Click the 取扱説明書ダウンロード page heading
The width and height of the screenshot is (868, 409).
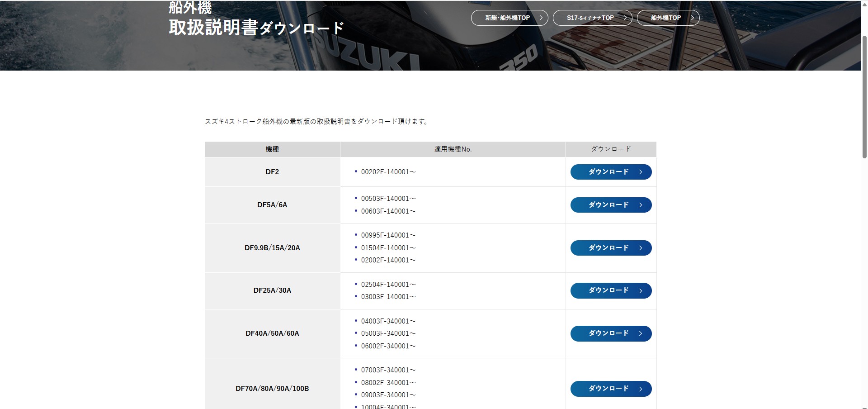pyautogui.click(x=256, y=28)
